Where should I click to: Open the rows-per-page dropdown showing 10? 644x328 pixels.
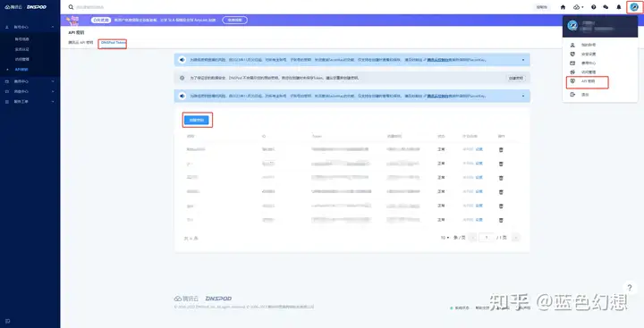[445, 238]
